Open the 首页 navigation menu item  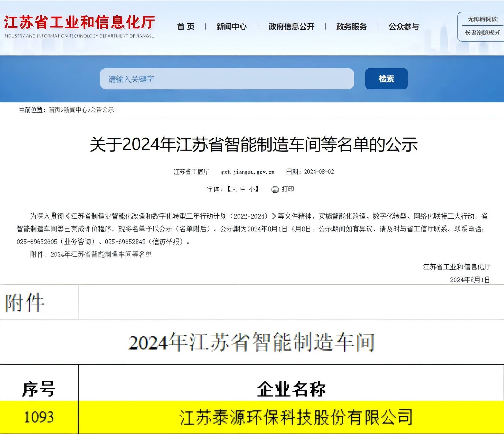point(186,27)
